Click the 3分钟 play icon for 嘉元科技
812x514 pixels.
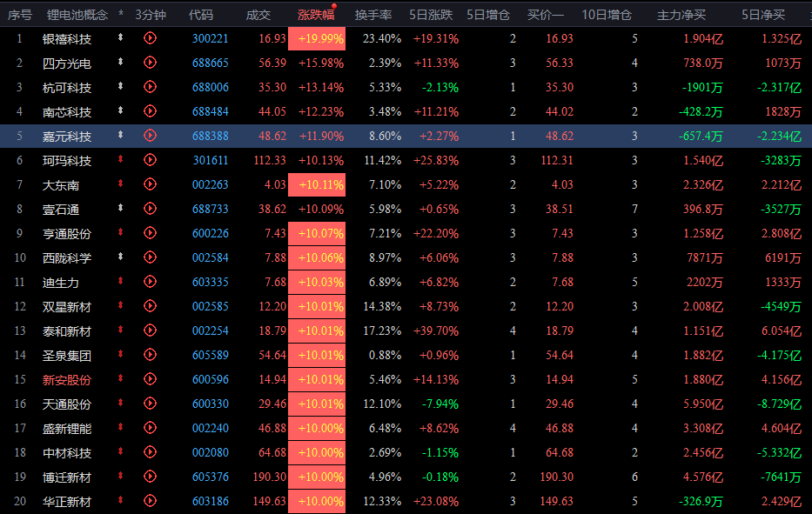pos(150,135)
